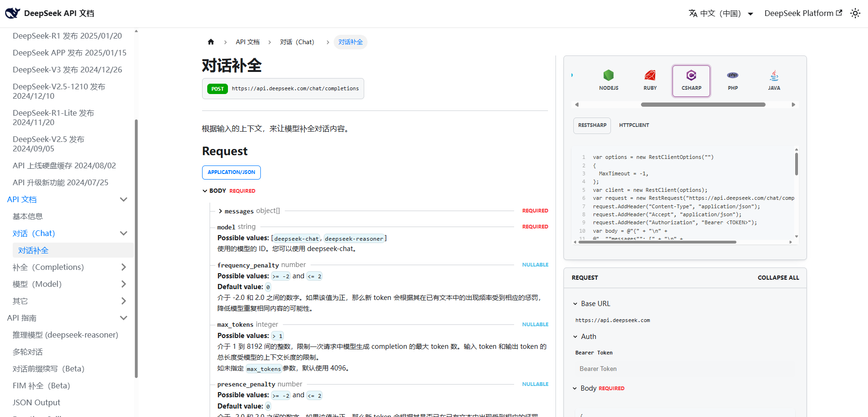This screenshot has height=417, width=868.
Task: Open the language dropdown 中文 (中国)
Action: [721, 13]
